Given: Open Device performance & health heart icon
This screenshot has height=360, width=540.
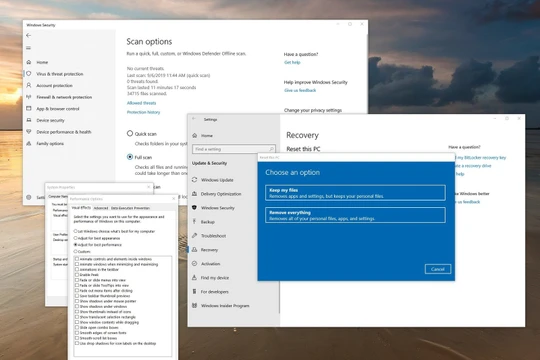Looking at the screenshot, I should click(29, 132).
